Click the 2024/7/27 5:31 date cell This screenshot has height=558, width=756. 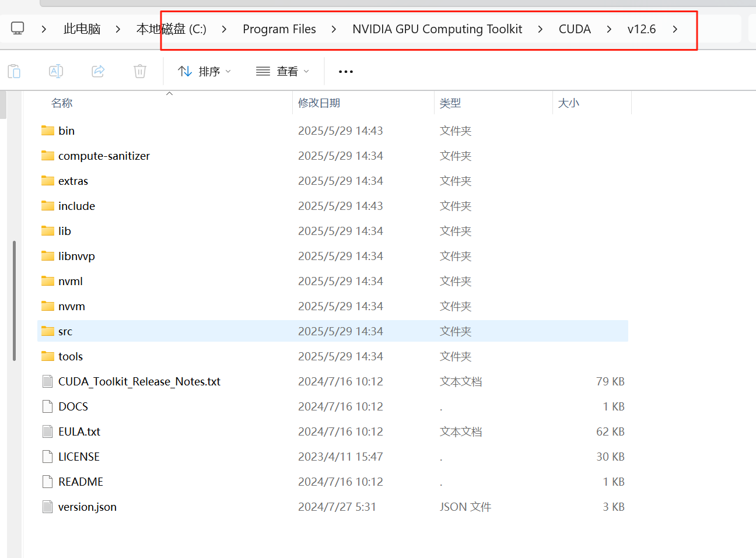click(337, 507)
